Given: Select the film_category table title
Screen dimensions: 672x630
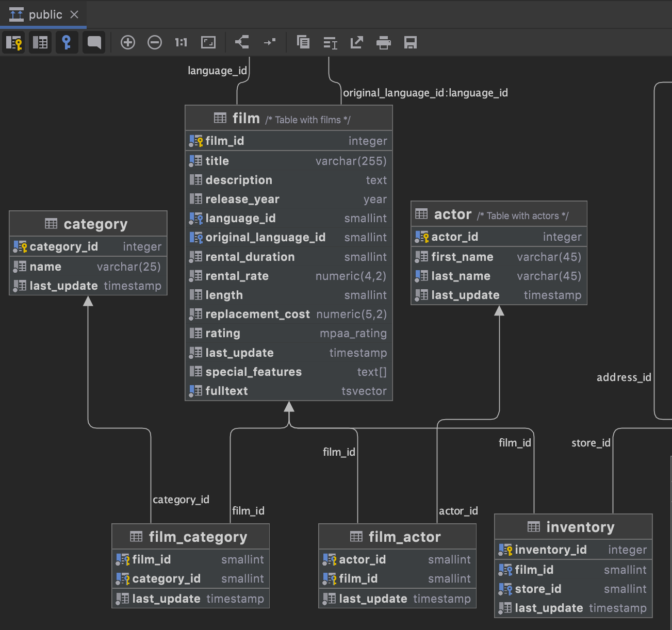Looking at the screenshot, I should coord(198,537).
